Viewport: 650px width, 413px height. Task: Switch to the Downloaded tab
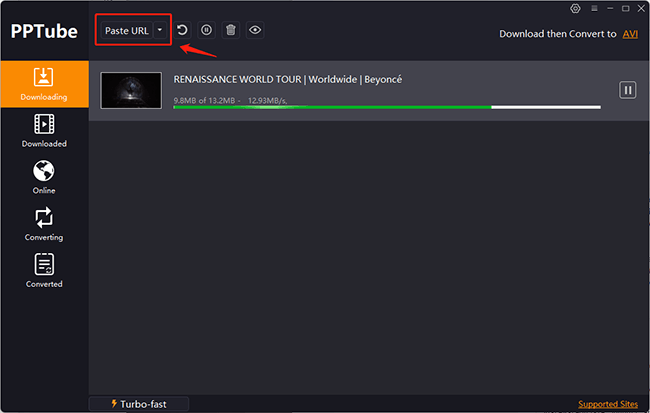[x=44, y=131]
